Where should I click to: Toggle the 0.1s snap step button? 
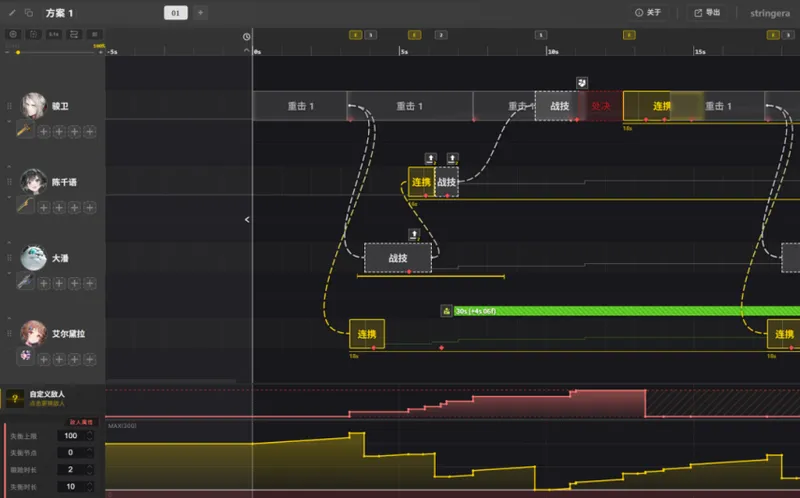point(53,34)
